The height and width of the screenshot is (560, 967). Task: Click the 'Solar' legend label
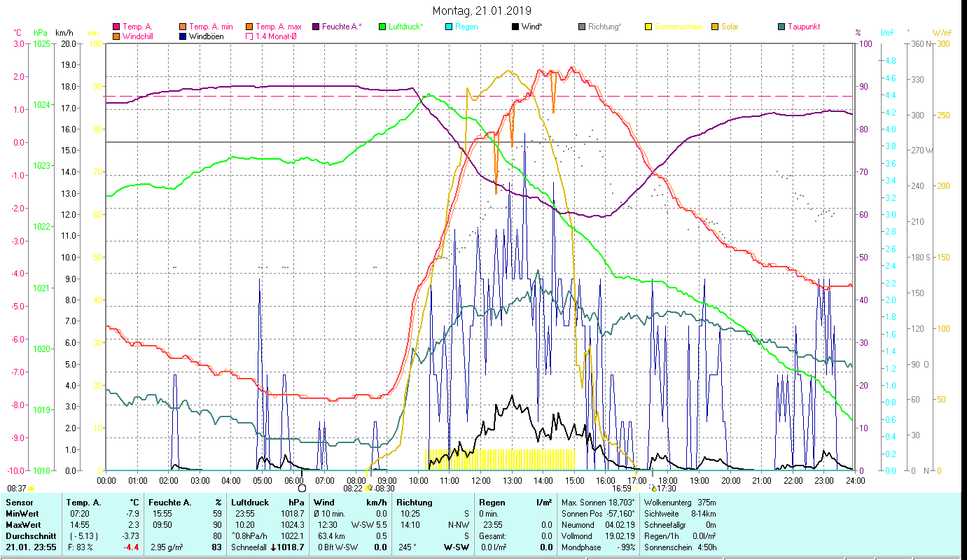730,27
